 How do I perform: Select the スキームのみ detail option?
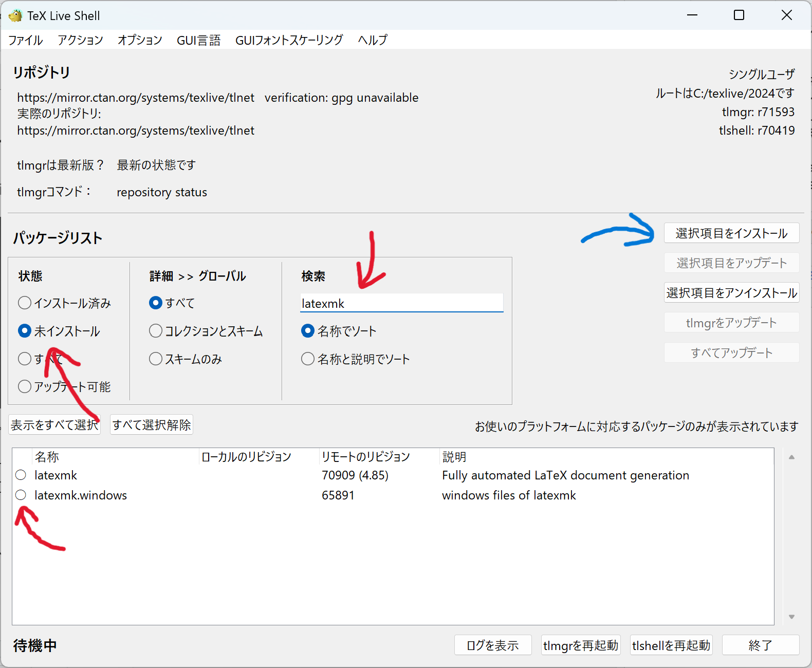pos(156,359)
